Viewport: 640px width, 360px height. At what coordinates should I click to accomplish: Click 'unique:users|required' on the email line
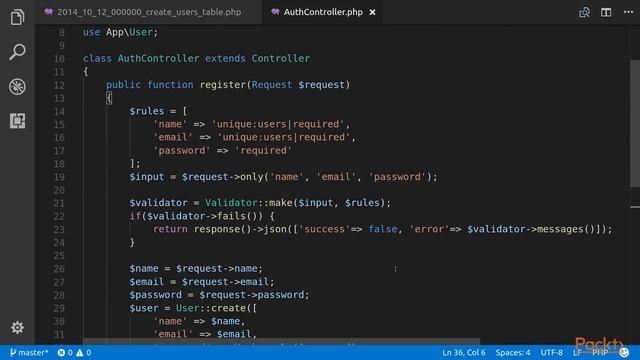(284, 137)
